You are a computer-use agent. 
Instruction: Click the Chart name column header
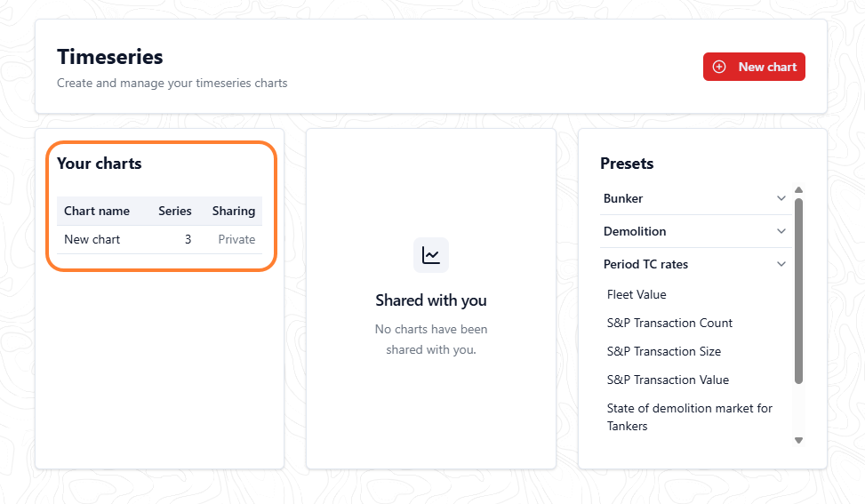pos(97,212)
